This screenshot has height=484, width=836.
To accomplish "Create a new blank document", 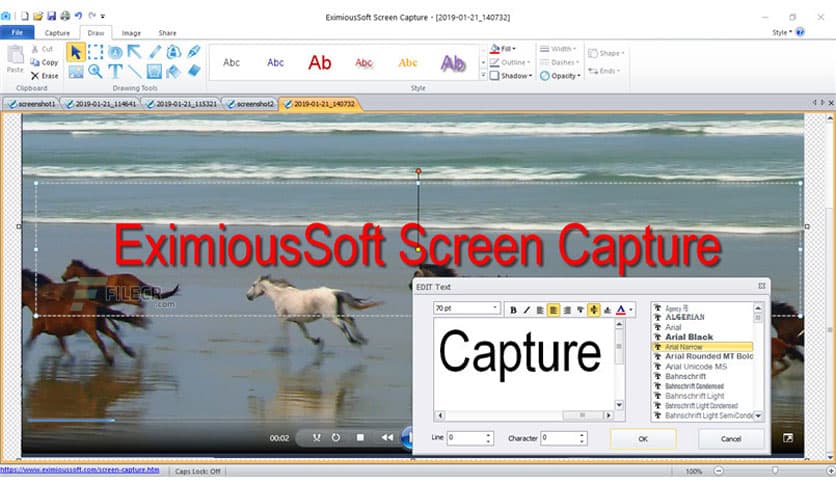I will (x=25, y=16).
